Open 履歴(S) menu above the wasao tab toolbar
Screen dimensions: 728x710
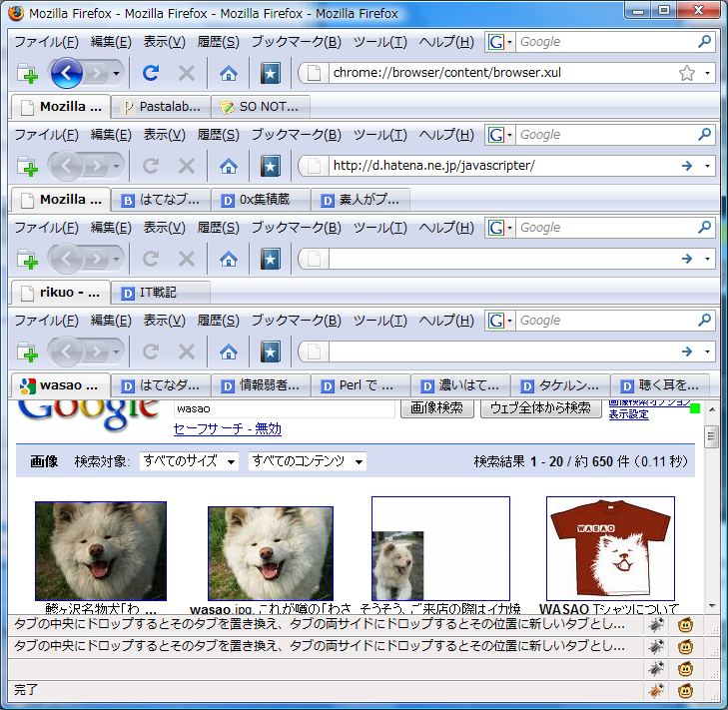[x=219, y=321]
